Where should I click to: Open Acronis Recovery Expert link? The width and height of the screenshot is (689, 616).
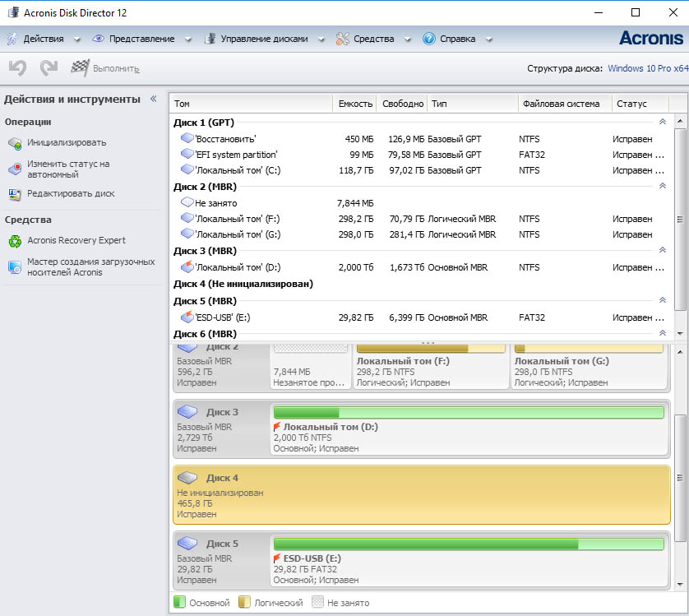(x=76, y=240)
